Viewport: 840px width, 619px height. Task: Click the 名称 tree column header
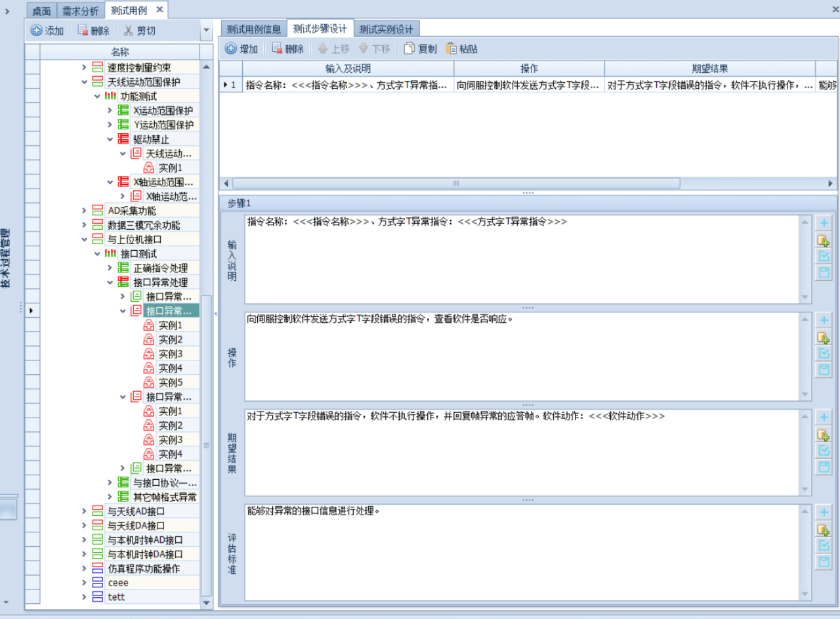pyautogui.click(x=120, y=51)
